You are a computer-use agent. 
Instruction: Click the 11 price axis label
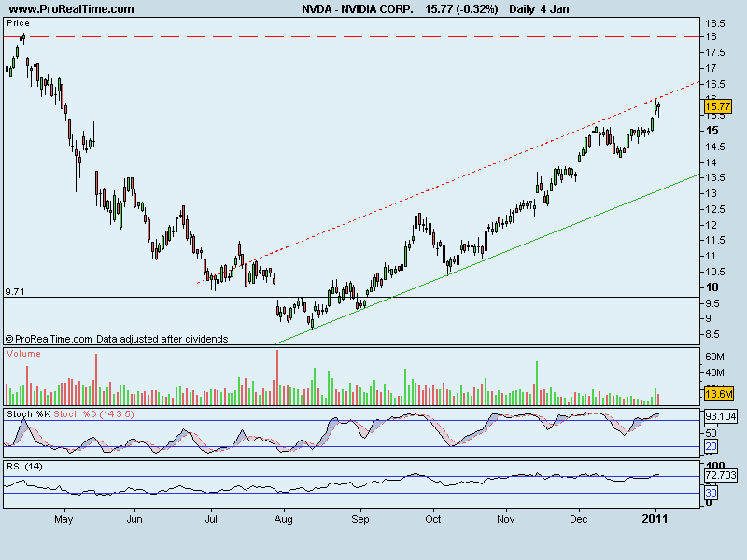click(x=712, y=256)
